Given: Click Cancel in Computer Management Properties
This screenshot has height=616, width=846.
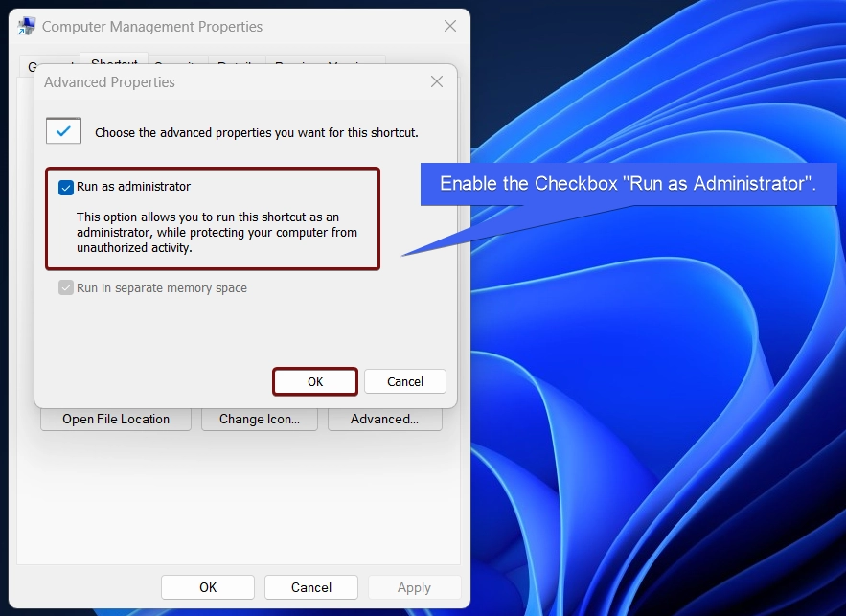Looking at the screenshot, I should (x=311, y=587).
